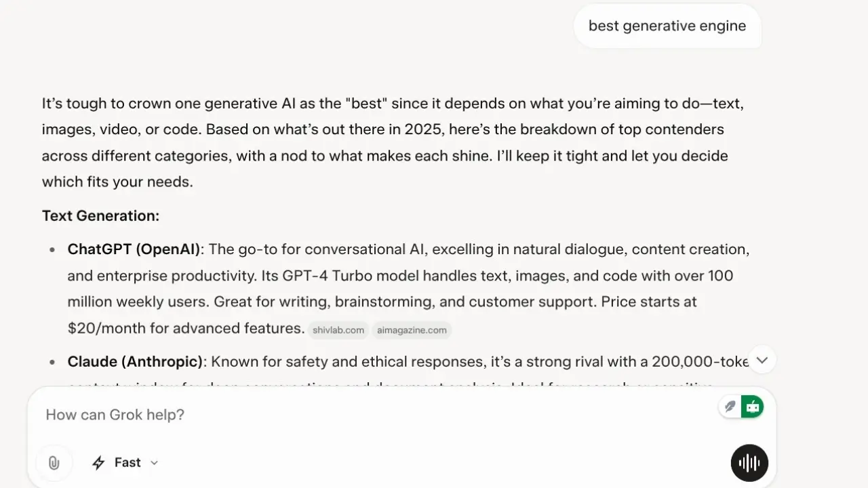Click the paperclip in the composer bar
868x488 pixels.
54,462
